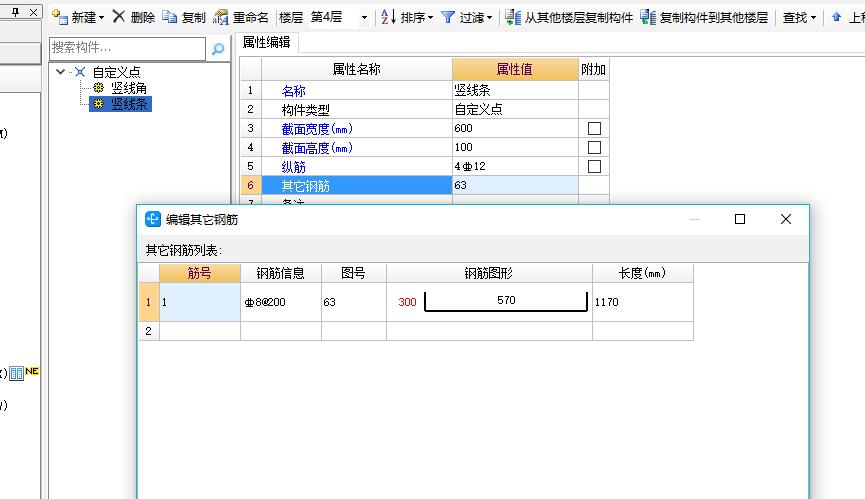Click the 截面高度 value 100

coord(515,147)
